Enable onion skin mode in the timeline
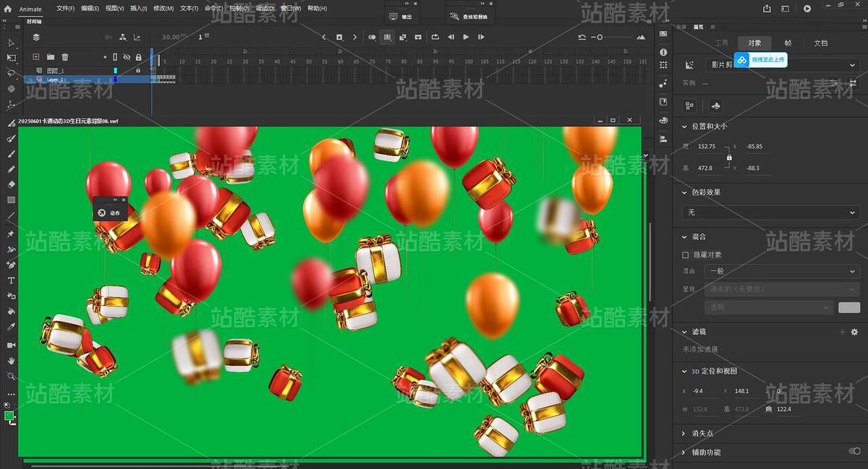The height and width of the screenshot is (469, 868). [x=372, y=36]
